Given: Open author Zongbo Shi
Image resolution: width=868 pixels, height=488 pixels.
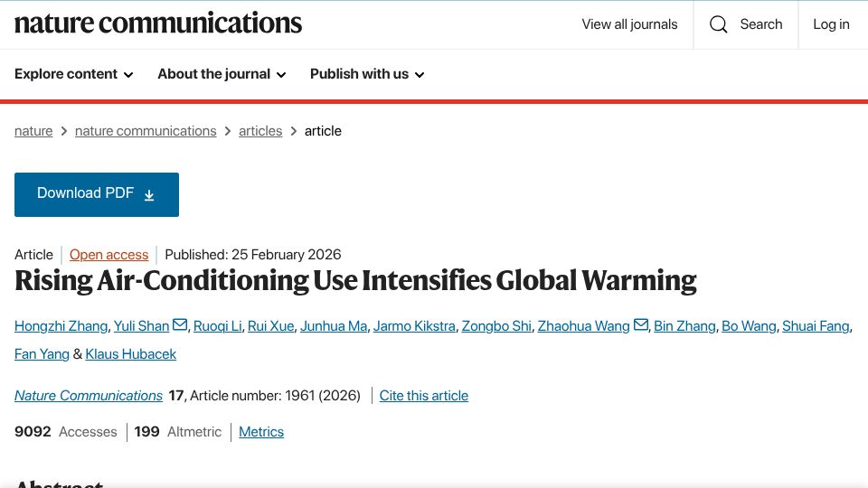Looking at the screenshot, I should pos(496,326).
